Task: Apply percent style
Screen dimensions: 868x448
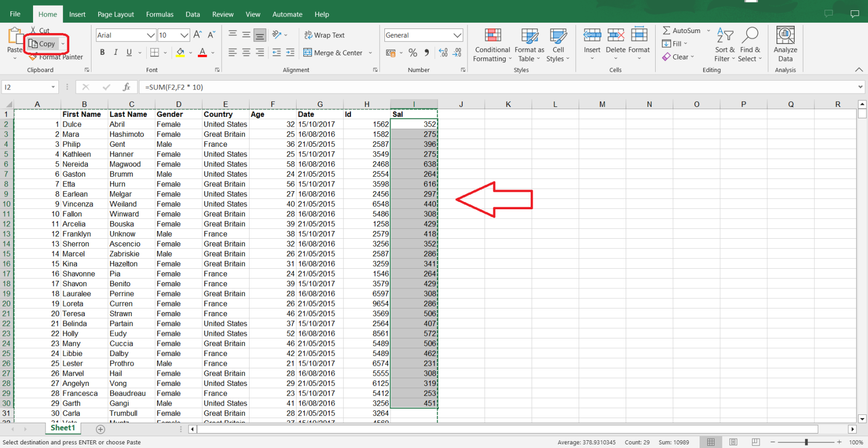Action: pyautogui.click(x=413, y=53)
